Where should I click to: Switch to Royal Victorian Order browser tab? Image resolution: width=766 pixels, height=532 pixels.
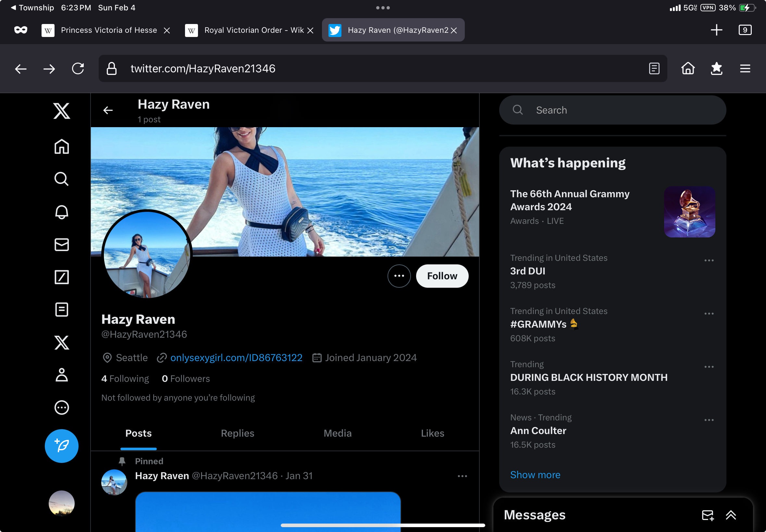248,30
